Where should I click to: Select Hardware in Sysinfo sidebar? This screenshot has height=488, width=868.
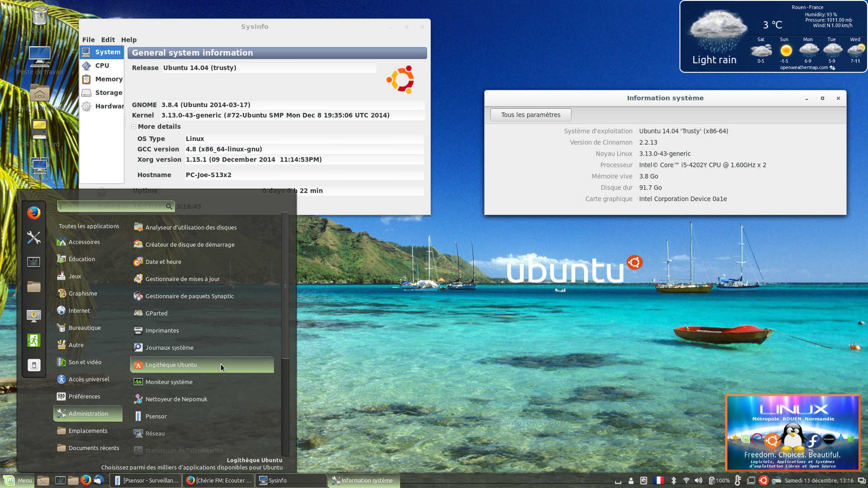coord(102,106)
